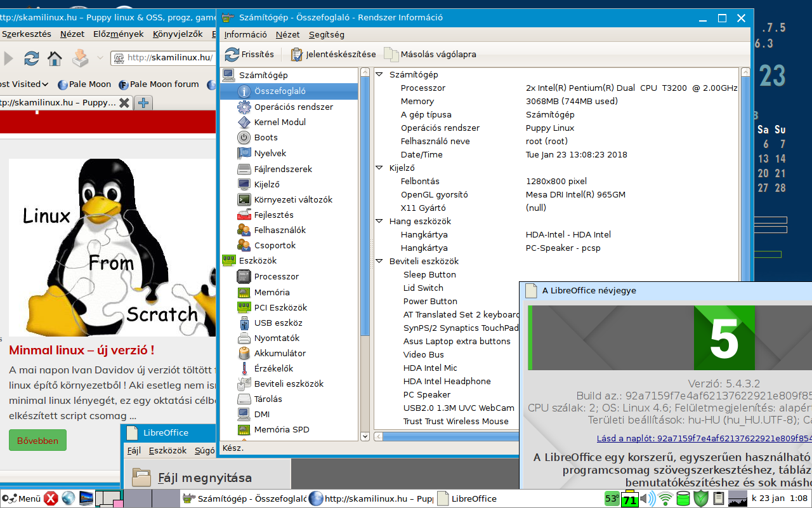Select Boots in the sidebar

pyautogui.click(x=266, y=137)
